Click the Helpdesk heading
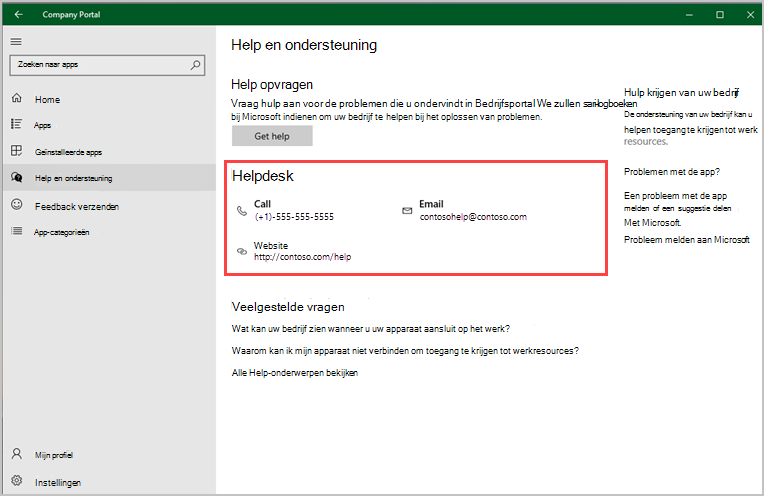This screenshot has height=496, width=764. click(263, 176)
